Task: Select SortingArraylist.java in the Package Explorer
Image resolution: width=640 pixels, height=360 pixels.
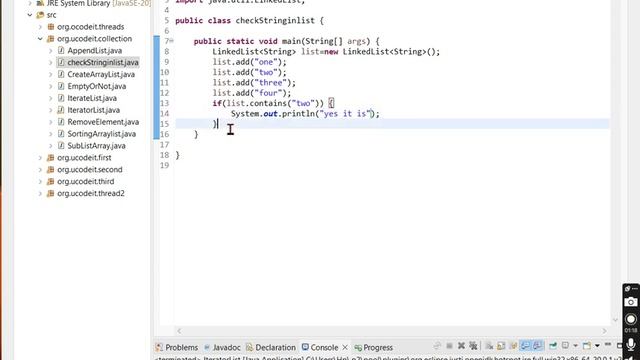Action: pos(102,134)
